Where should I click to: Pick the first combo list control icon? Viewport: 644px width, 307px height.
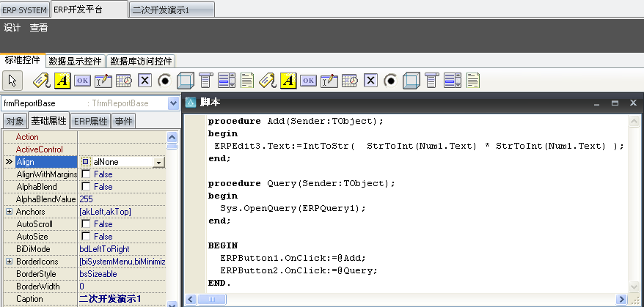coord(205,81)
